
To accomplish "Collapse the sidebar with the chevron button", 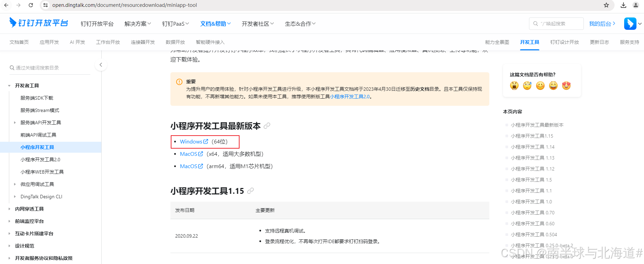I will pyautogui.click(x=101, y=65).
